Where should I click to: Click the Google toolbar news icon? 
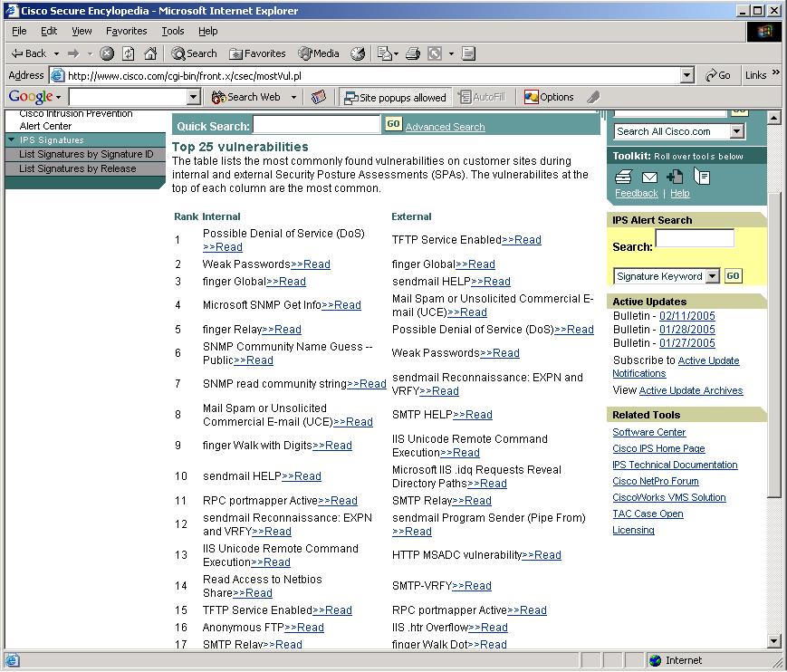pos(319,97)
